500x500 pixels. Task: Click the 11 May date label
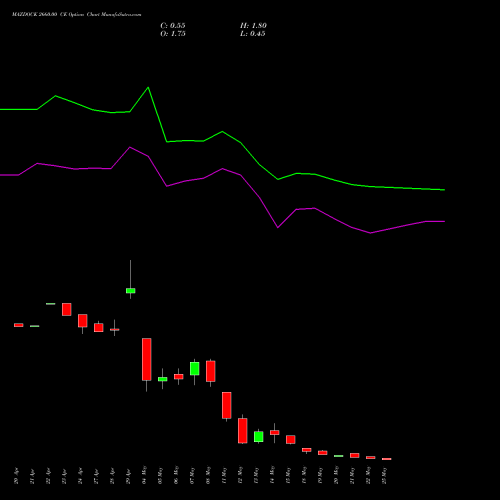224,475
